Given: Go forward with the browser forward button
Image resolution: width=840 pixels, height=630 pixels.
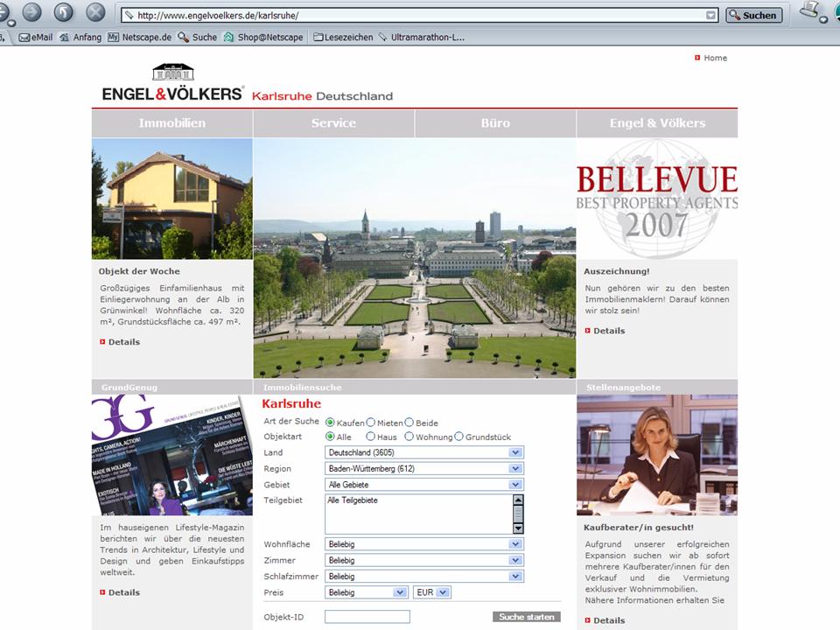Looking at the screenshot, I should click(32, 12).
